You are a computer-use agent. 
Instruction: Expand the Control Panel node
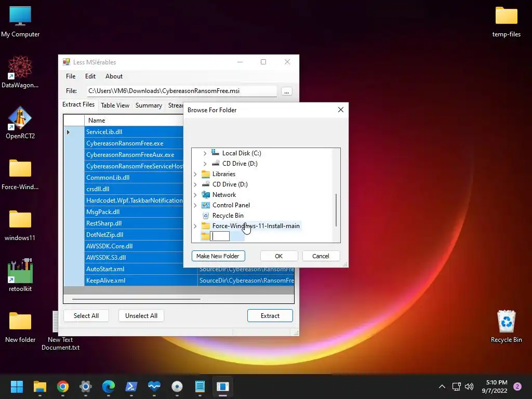coord(195,205)
